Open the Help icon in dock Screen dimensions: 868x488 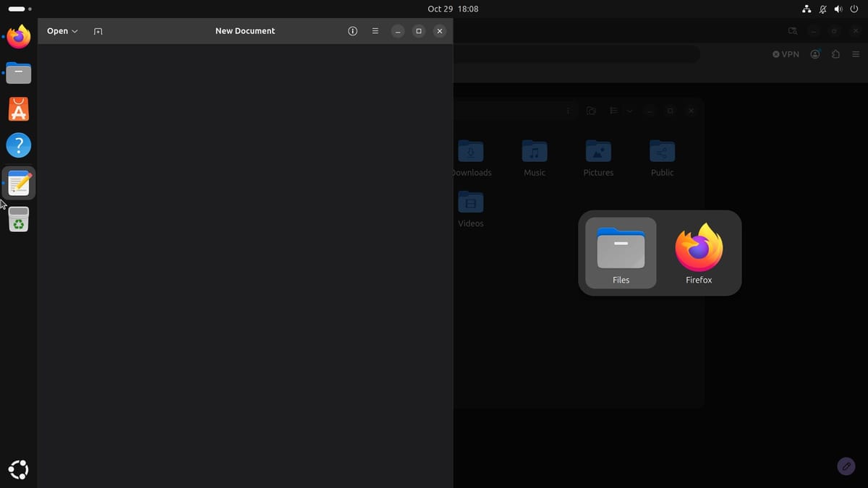pyautogui.click(x=19, y=145)
